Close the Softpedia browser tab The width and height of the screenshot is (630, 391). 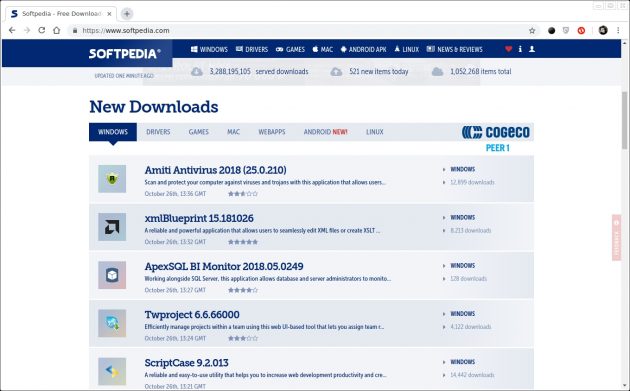[109, 14]
